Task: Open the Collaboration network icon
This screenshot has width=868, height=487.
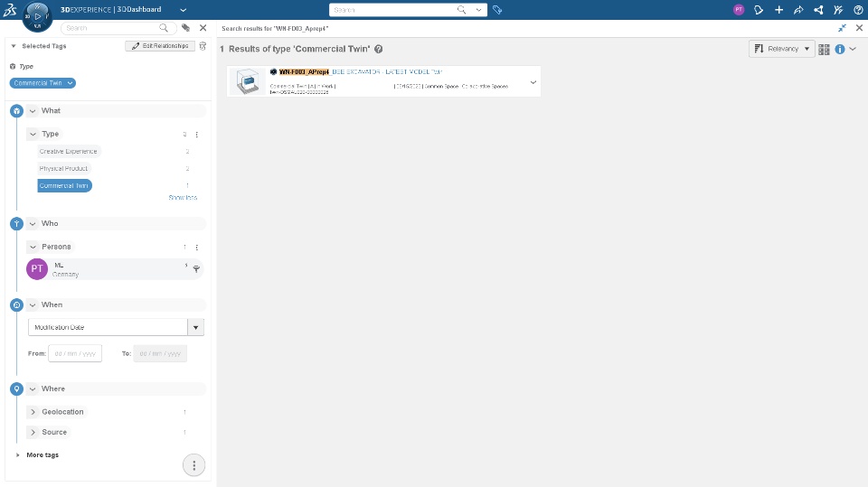Action: click(x=818, y=9)
